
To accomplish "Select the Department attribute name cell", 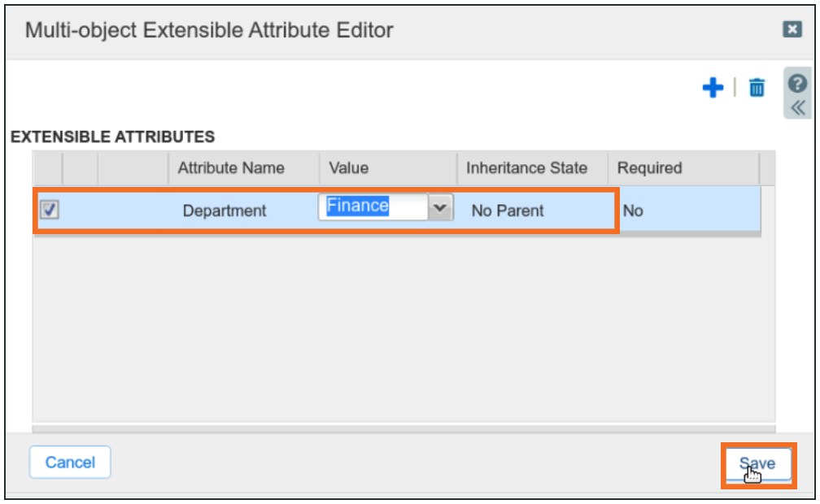I will pyautogui.click(x=225, y=211).
